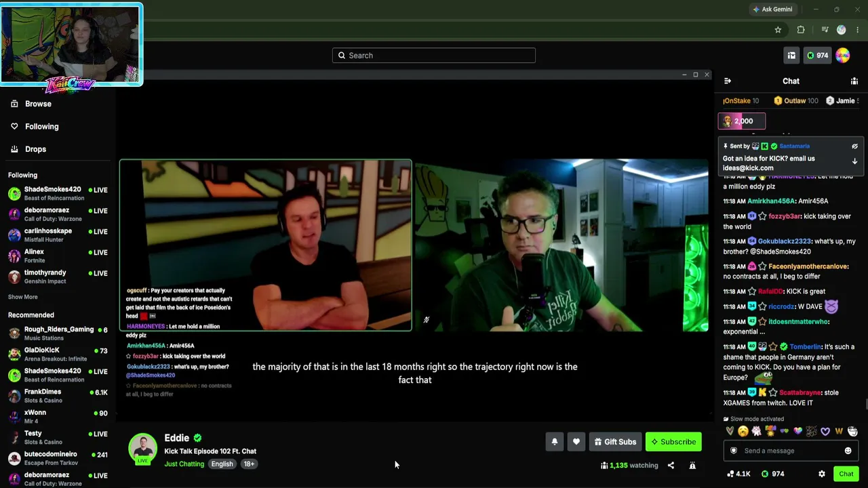This screenshot has height=488, width=868.
Task: Expand the pinned message with the down arrow
Action: tap(854, 161)
